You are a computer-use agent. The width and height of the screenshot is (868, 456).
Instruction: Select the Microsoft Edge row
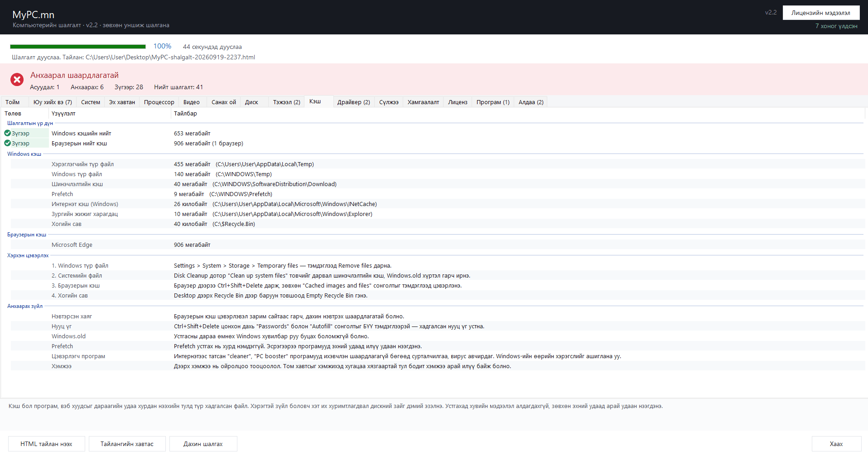(x=438, y=245)
